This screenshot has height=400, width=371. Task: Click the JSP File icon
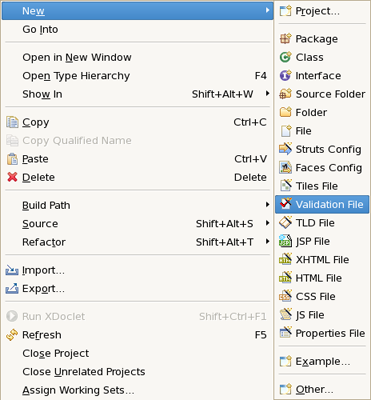tap(285, 241)
